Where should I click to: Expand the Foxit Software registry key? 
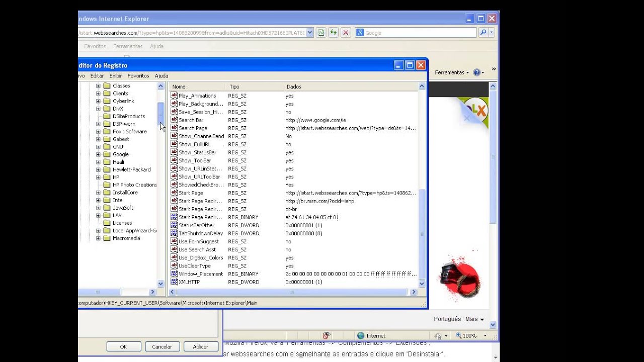[98, 132]
